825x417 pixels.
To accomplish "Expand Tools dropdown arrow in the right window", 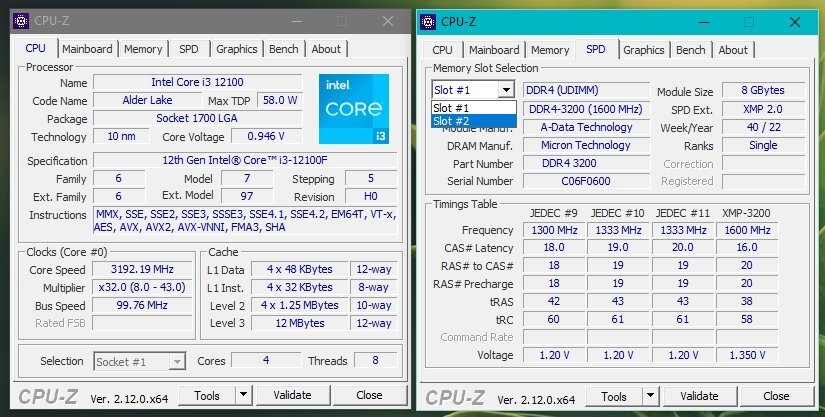I will click(x=650, y=396).
